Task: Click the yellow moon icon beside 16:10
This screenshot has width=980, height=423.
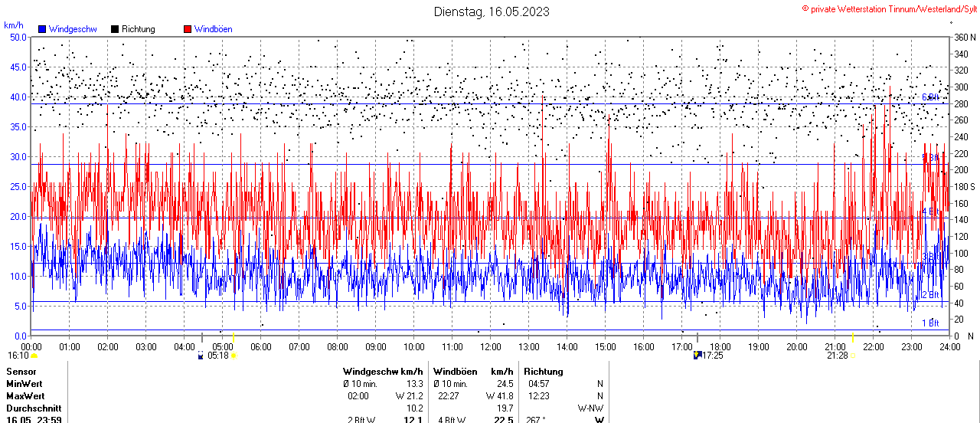Action: pos(34,356)
